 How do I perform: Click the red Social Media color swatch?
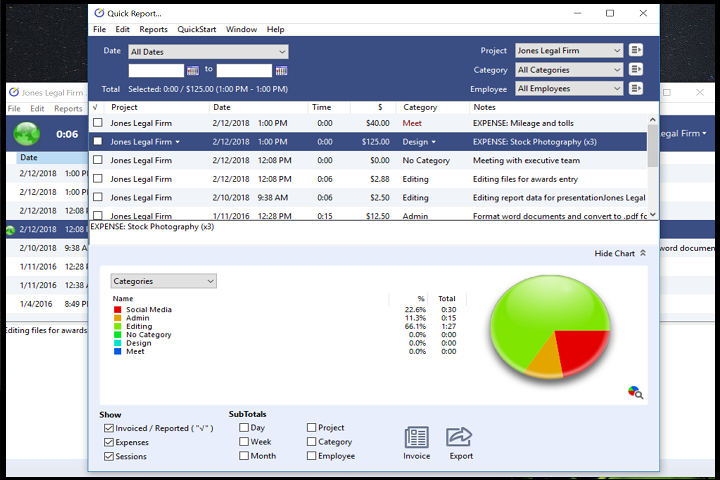click(x=117, y=310)
